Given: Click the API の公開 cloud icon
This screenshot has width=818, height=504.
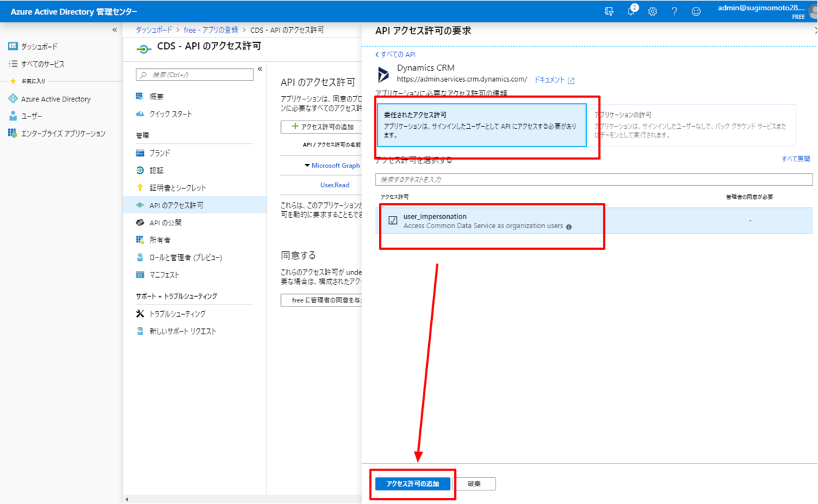Looking at the screenshot, I should tap(140, 223).
